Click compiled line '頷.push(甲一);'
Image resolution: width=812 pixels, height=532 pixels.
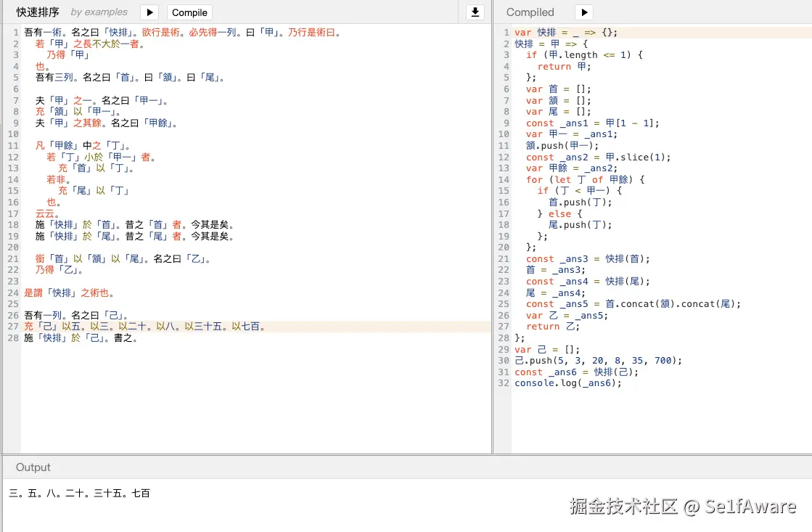click(x=562, y=146)
